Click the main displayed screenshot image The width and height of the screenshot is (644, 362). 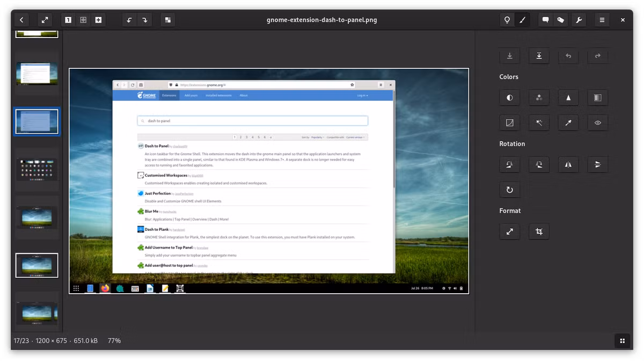[x=269, y=181]
